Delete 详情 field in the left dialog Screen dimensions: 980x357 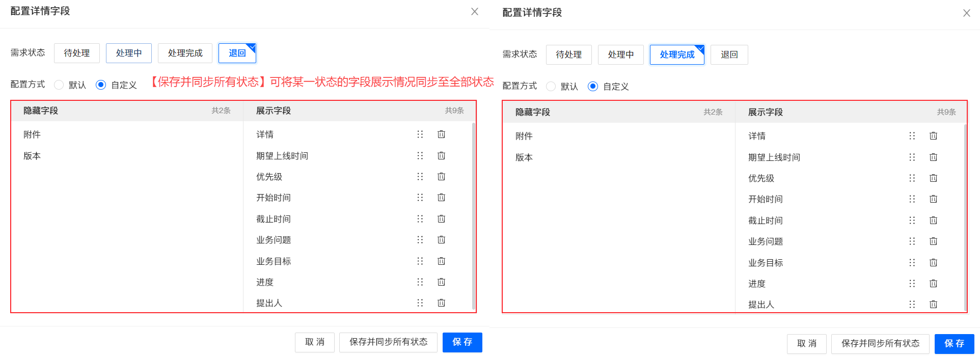tap(441, 134)
